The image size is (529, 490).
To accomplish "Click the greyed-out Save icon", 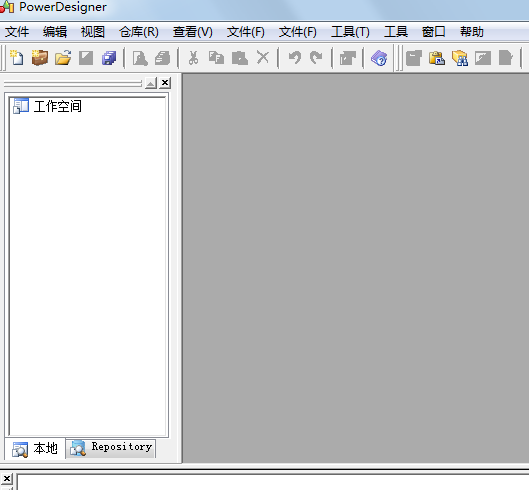I will (86, 58).
